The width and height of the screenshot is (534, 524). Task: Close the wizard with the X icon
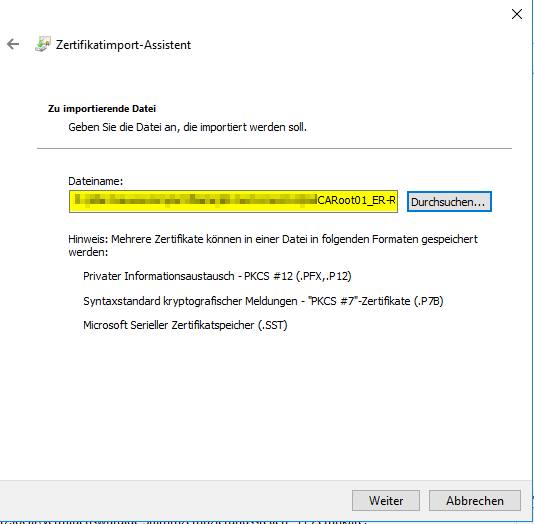517,14
